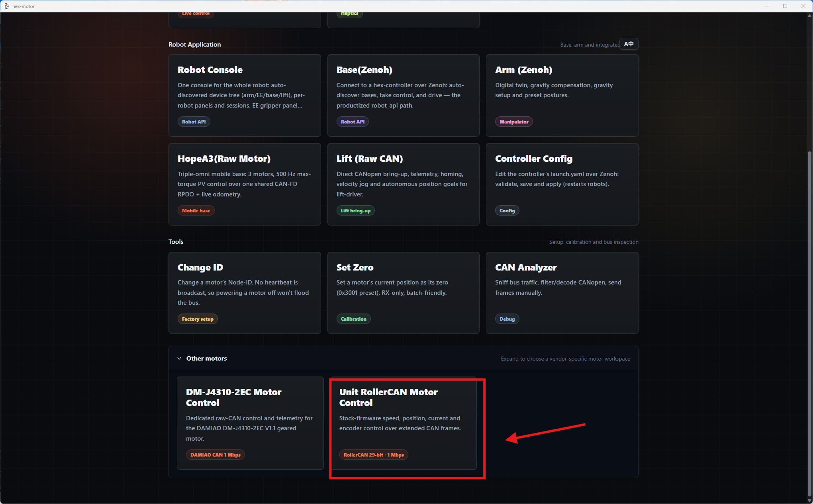The width and height of the screenshot is (813, 504).
Task: Click the 'Change a motor's Node-ID' description
Action: coord(243,292)
